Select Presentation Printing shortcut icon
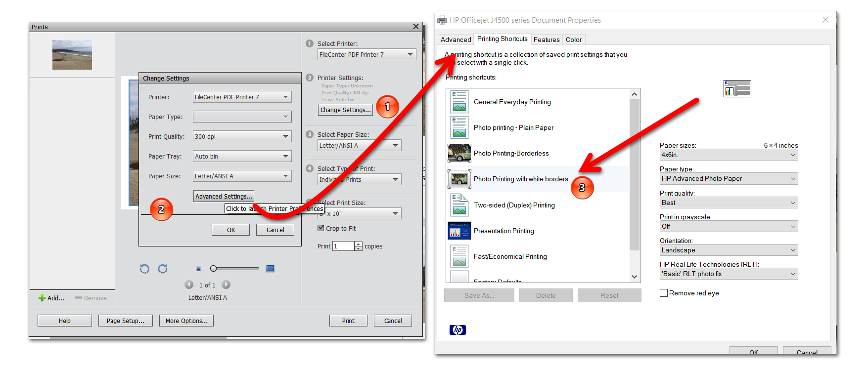This screenshot has width=868, height=366. 459,231
